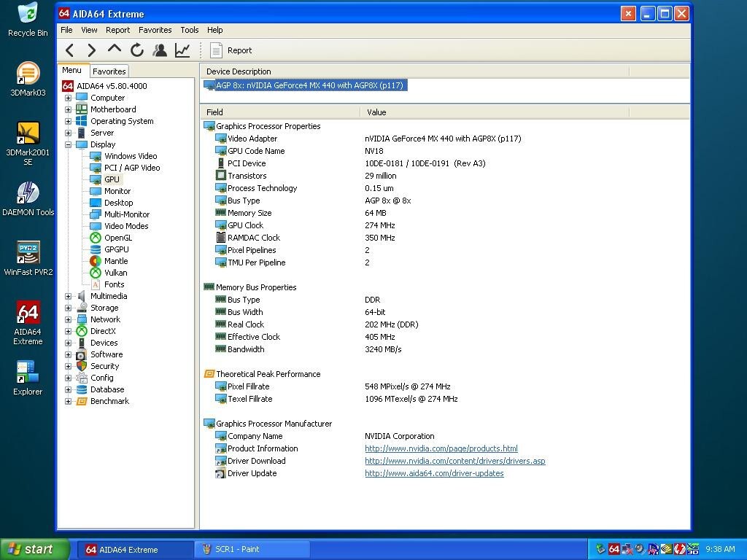
Task: Click the Software icon in the tree
Action: pos(82,354)
